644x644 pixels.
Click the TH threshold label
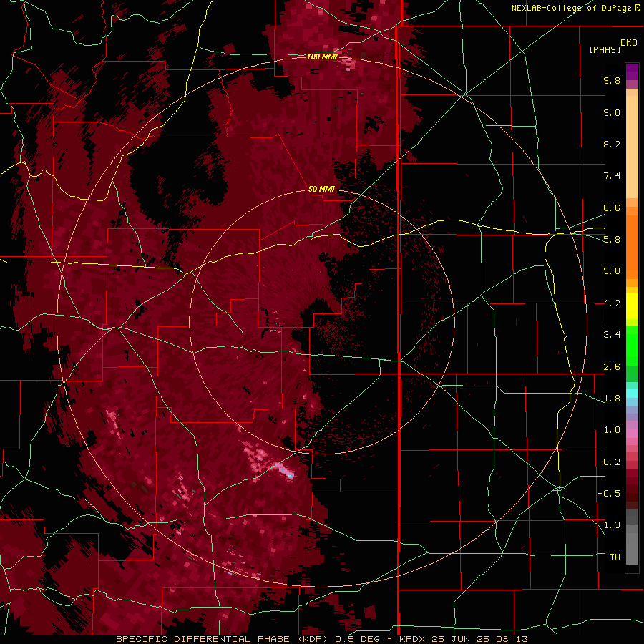click(615, 557)
